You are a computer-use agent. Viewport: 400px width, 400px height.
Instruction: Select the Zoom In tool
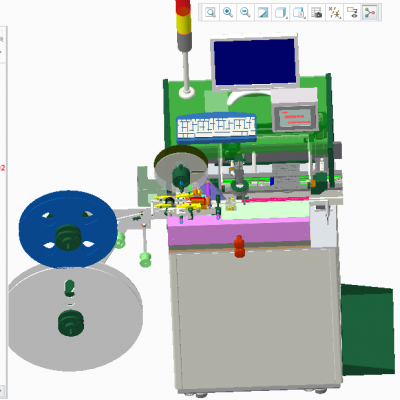228,13
